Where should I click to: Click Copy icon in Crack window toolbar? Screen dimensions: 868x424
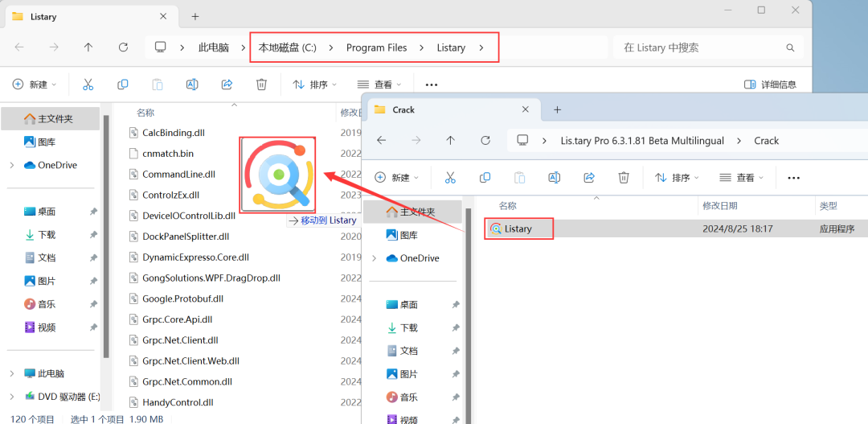(485, 177)
